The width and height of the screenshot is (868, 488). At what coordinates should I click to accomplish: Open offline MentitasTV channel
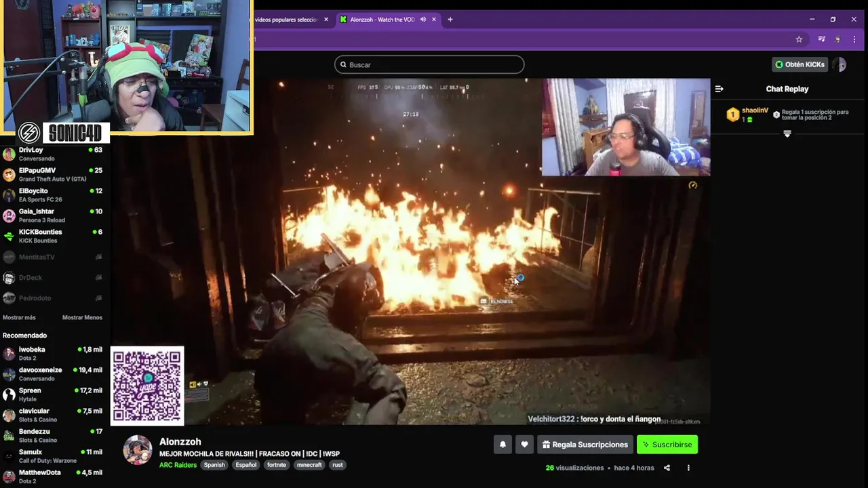pos(54,257)
